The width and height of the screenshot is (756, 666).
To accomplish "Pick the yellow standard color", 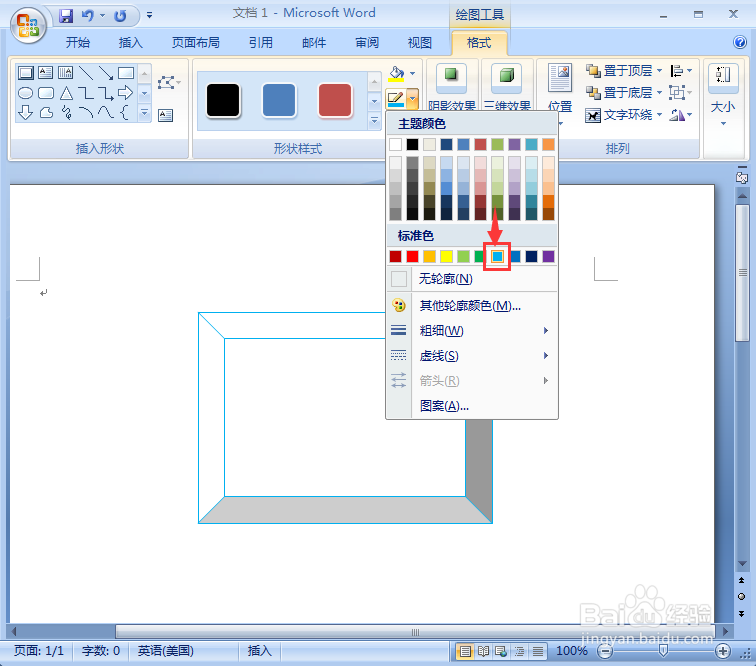I will pyautogui.click(x=446, y=257).
